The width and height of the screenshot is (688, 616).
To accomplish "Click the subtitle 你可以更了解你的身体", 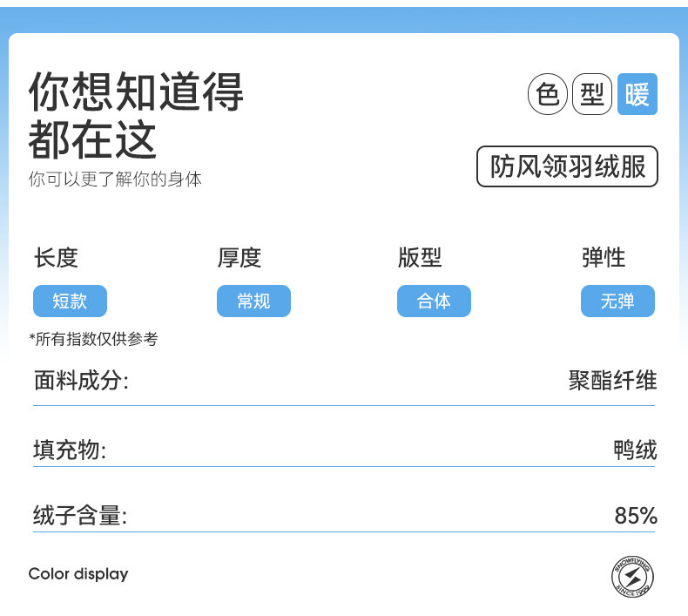I will tap(115, 179).
